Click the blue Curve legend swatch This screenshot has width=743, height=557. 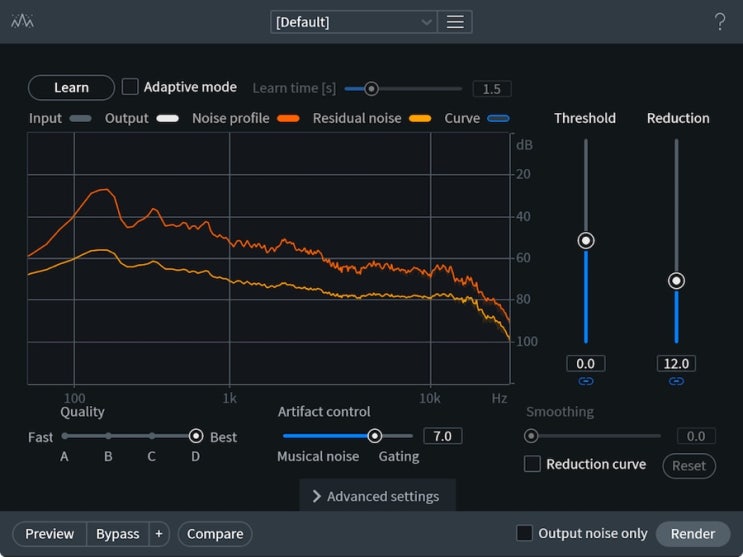[498, 119]
